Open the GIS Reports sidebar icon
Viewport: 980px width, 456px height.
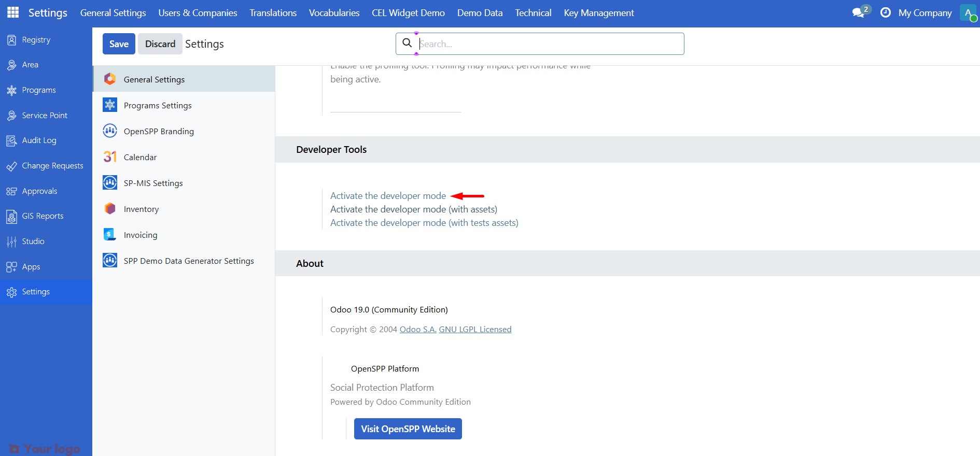11,216
